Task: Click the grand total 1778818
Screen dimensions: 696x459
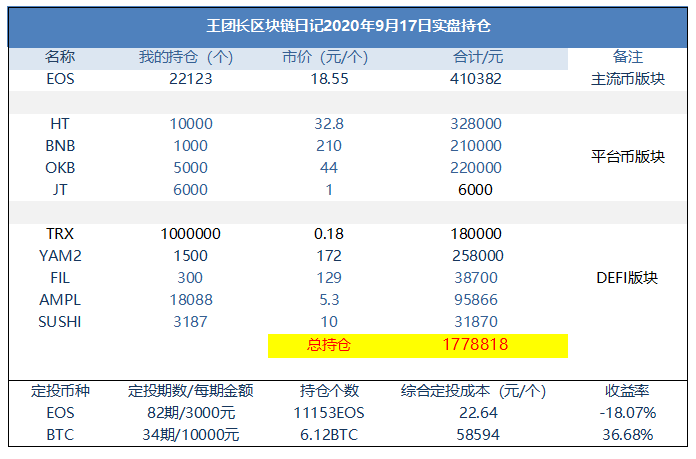Action: [475, 344]
